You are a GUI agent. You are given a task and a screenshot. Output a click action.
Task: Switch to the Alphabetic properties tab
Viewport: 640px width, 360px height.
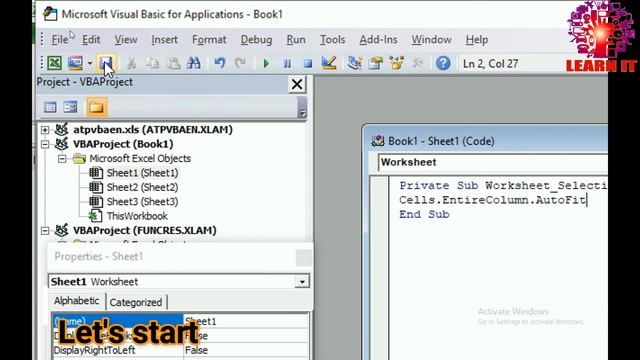[x=76, y=301]
